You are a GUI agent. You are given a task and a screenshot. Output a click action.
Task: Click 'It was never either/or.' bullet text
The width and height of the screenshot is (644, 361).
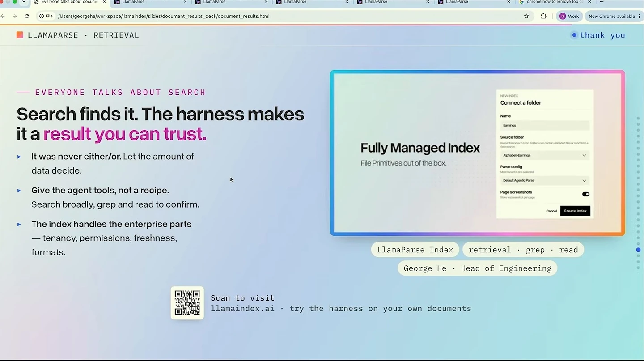coord(76,157)
